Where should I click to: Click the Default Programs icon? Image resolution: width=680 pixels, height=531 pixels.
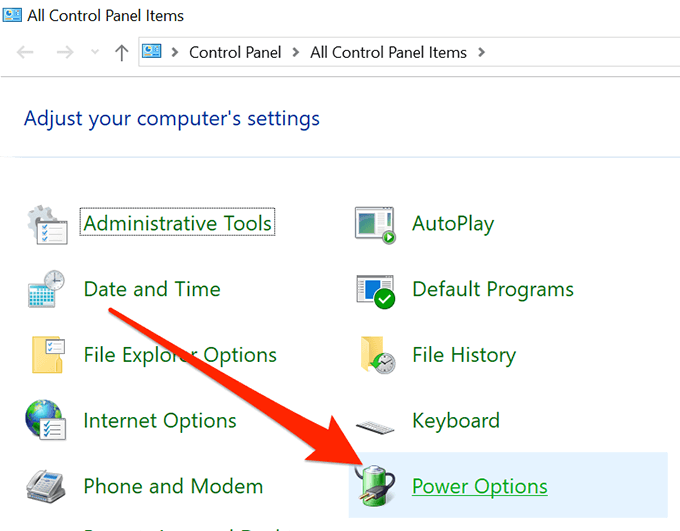pyautogui.click(x=375, y=290)
